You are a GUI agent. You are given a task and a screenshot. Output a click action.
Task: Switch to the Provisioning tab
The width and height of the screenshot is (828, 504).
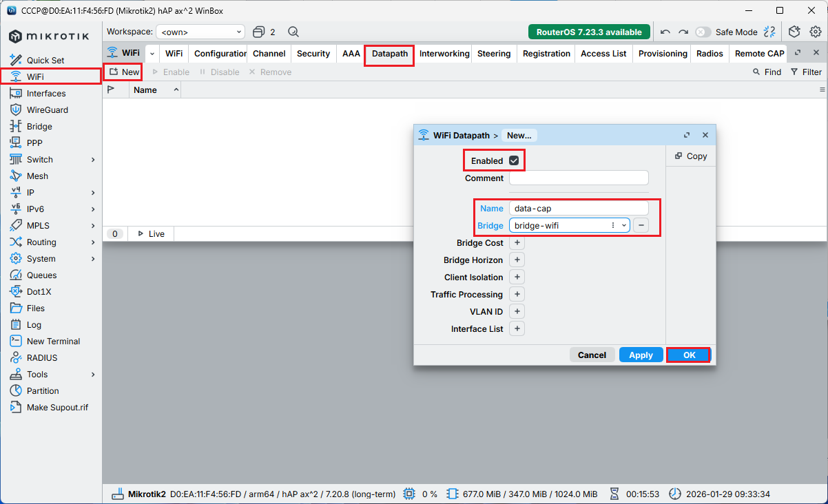663,54
